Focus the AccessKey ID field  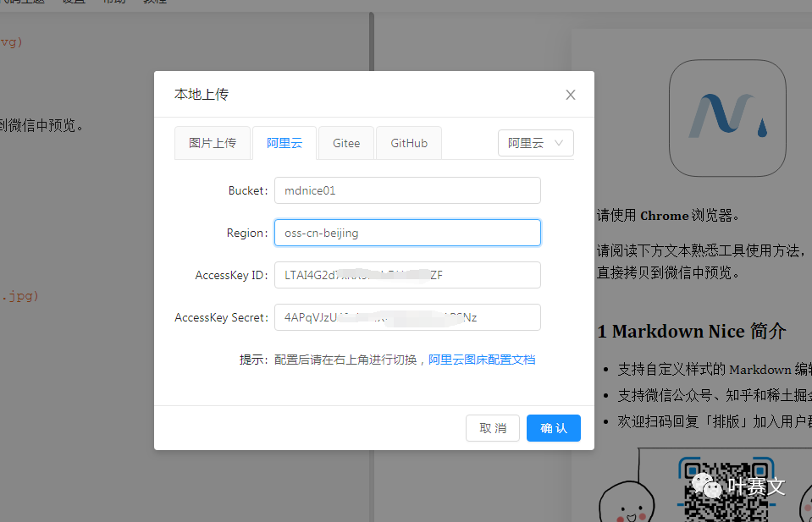(x=407, y=275)
